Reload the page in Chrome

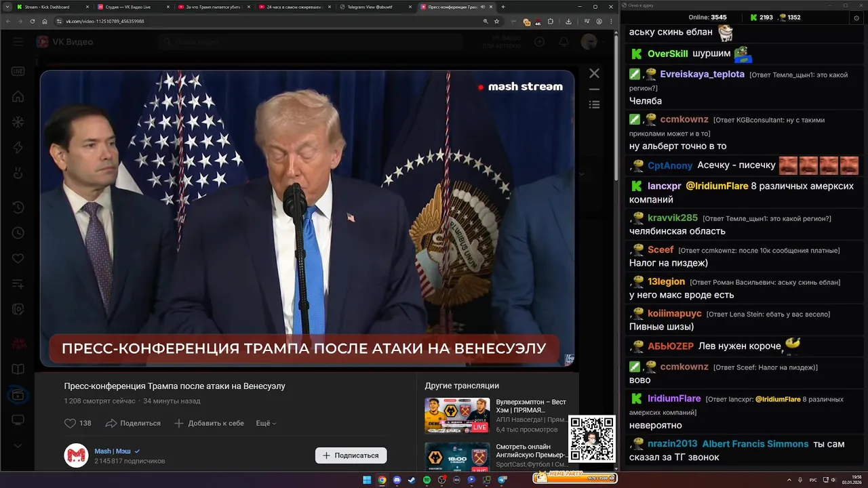[x=32, y=21]
